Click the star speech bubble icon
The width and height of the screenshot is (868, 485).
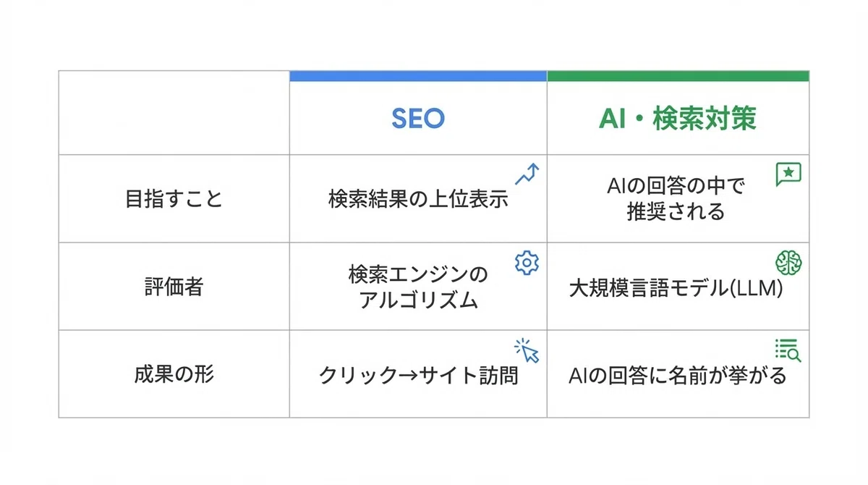click(788, 174)
